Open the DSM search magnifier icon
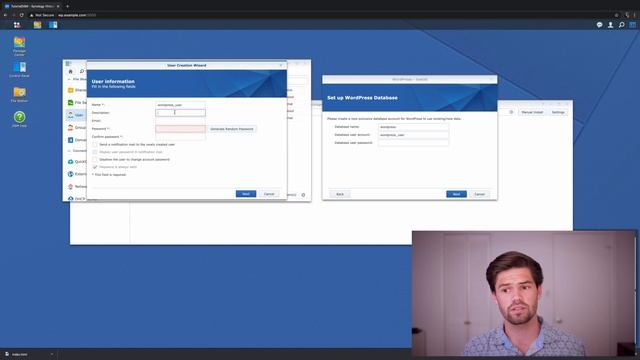Viewport: 640px width, 360px height. (621, 25)
